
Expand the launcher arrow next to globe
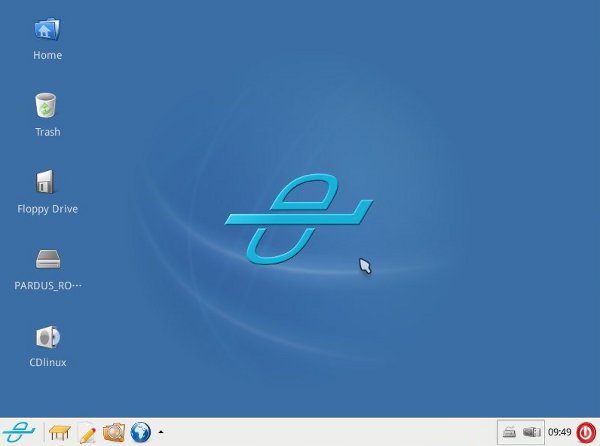161,432
